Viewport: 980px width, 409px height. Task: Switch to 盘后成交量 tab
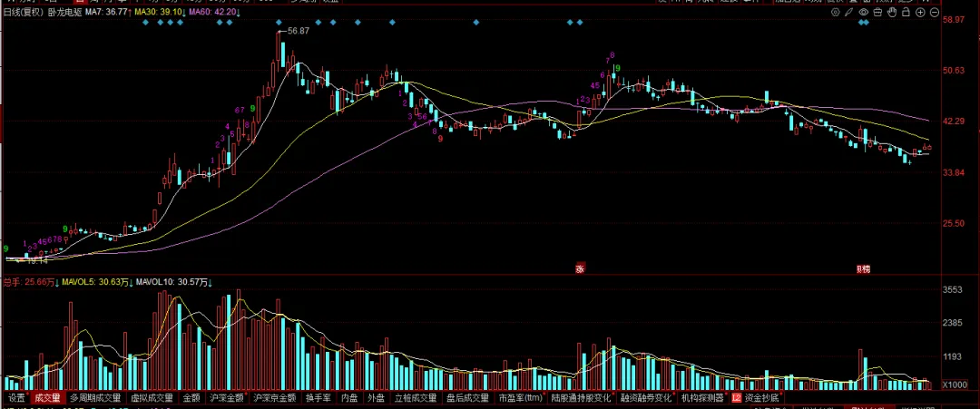tap(467, 397)
